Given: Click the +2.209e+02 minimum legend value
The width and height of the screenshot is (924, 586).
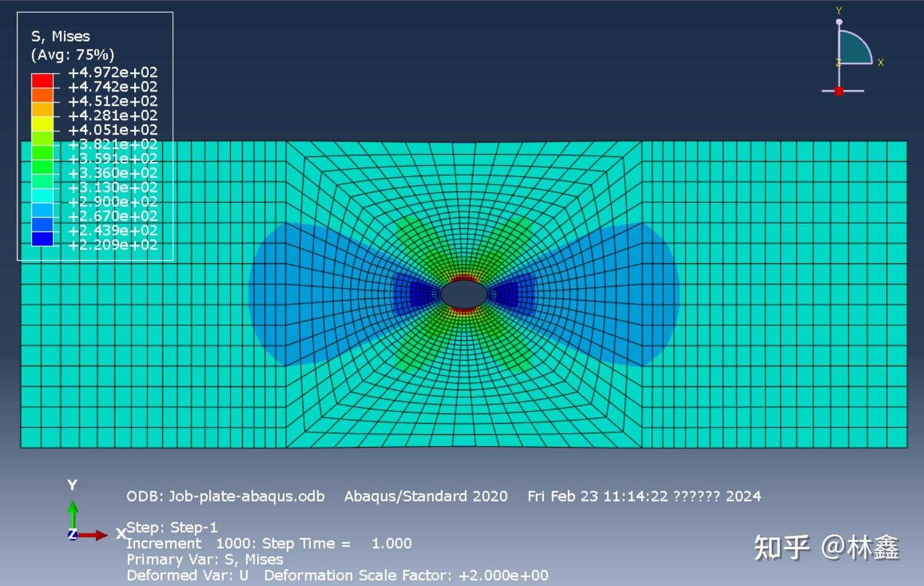Looking at the screenshot, I should (113, 244).
